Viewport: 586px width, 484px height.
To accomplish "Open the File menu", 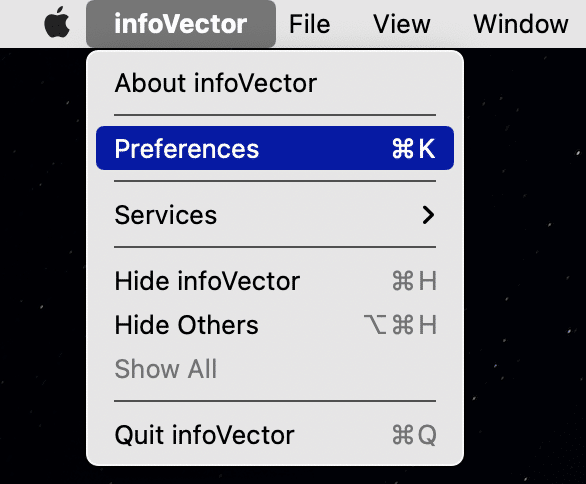I will [x=309, y=24].
